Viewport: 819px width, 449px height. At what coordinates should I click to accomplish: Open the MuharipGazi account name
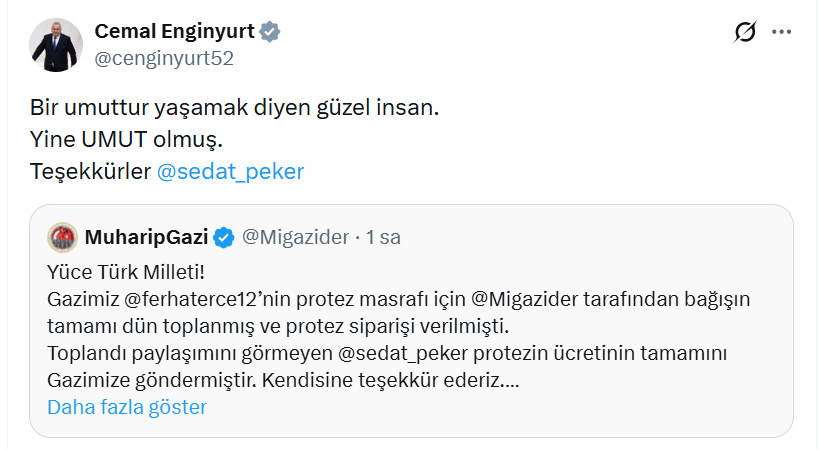[x=146, y=237]
